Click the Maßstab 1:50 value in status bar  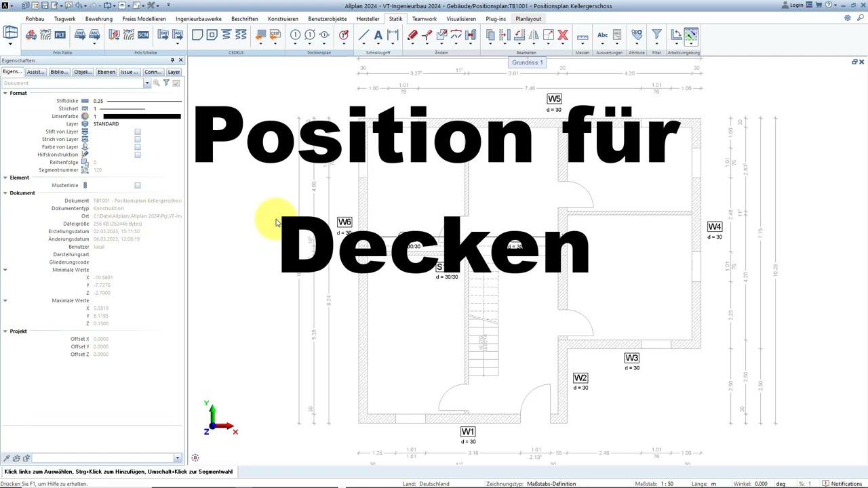coord(667,484)
